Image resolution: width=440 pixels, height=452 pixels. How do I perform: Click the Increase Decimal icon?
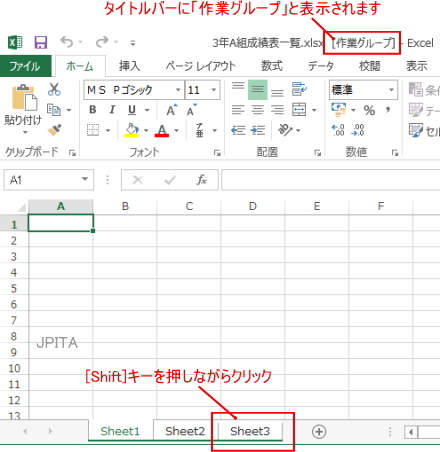pos(338,130)
